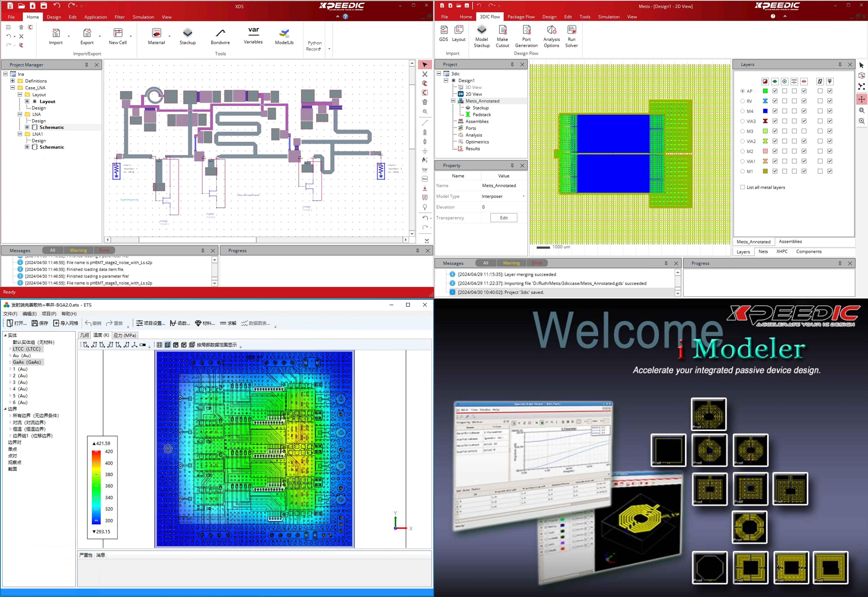Open the Package Flow ribbon tab

(521, 17)
